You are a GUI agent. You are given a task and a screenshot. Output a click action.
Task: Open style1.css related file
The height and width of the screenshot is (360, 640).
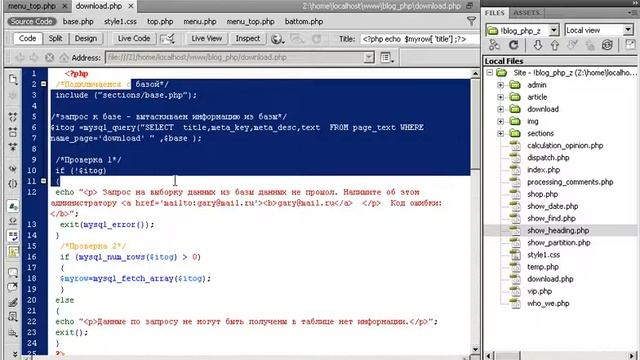point(120,22)
